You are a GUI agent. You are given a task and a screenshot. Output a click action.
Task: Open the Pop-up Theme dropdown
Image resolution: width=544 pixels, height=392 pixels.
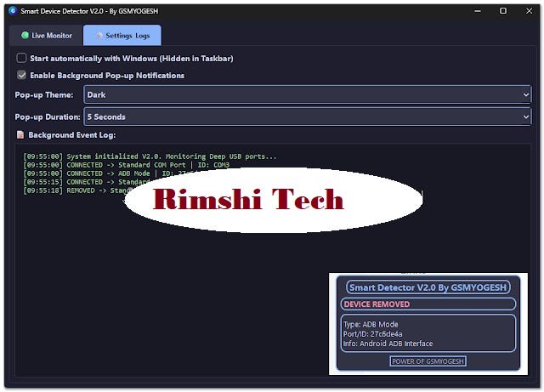(308, 94)
